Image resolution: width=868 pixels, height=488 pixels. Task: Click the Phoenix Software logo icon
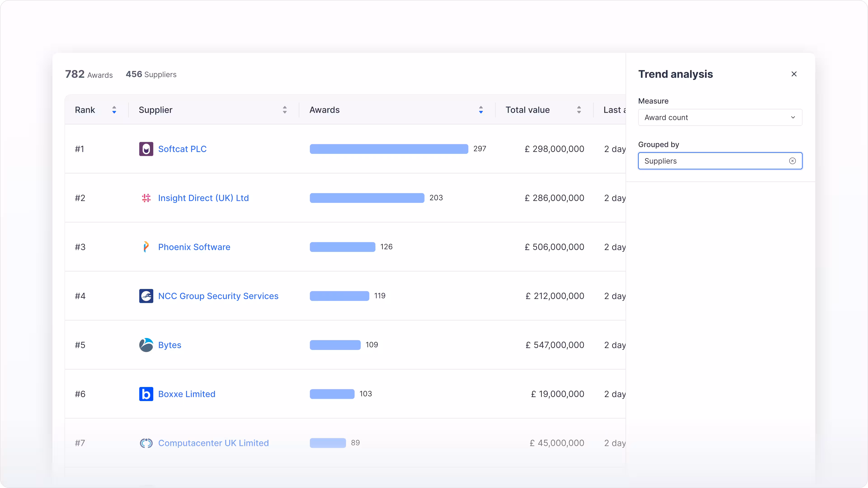pyautogui.click(x=146, y=247)
